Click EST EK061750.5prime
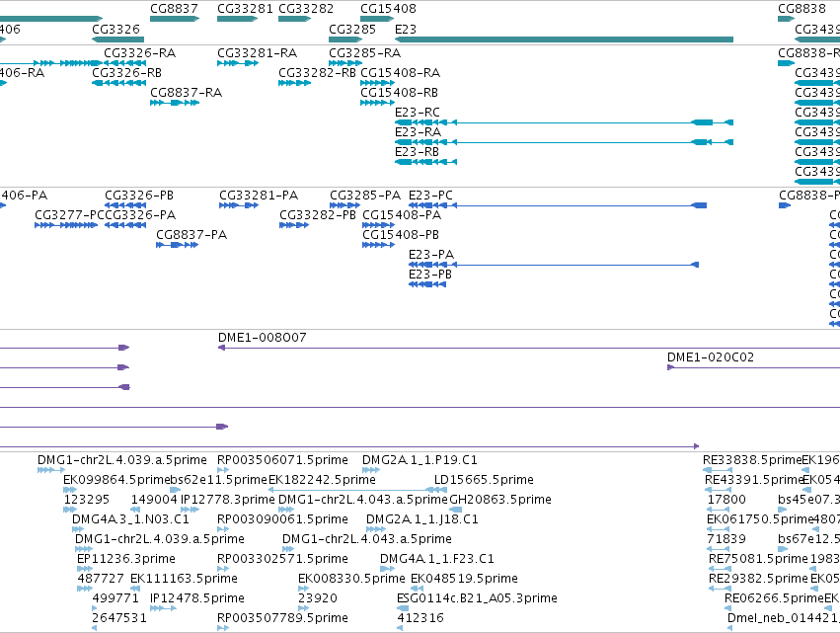840x633 pixels. pos(760,519)
